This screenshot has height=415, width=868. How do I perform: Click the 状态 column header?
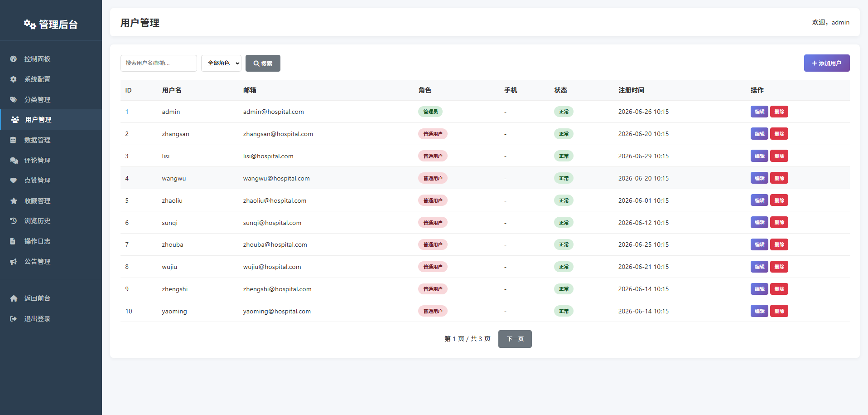560,90
